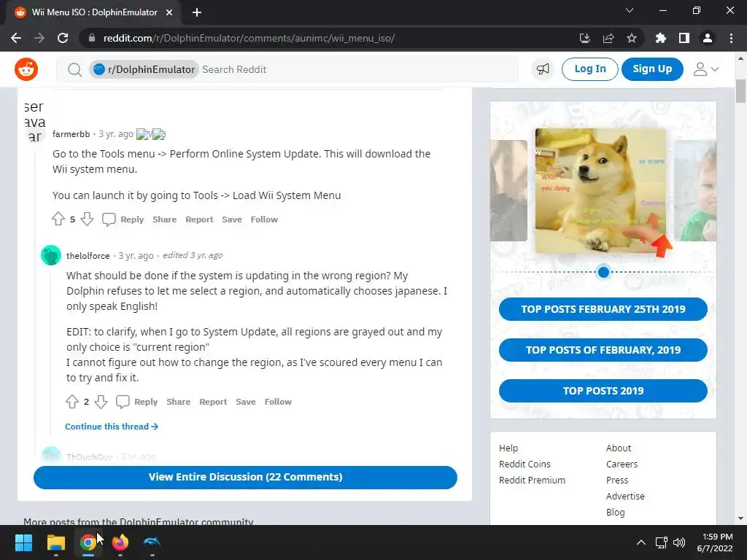Click the page vertical scrollbar thumb

(x=740, y=91)
